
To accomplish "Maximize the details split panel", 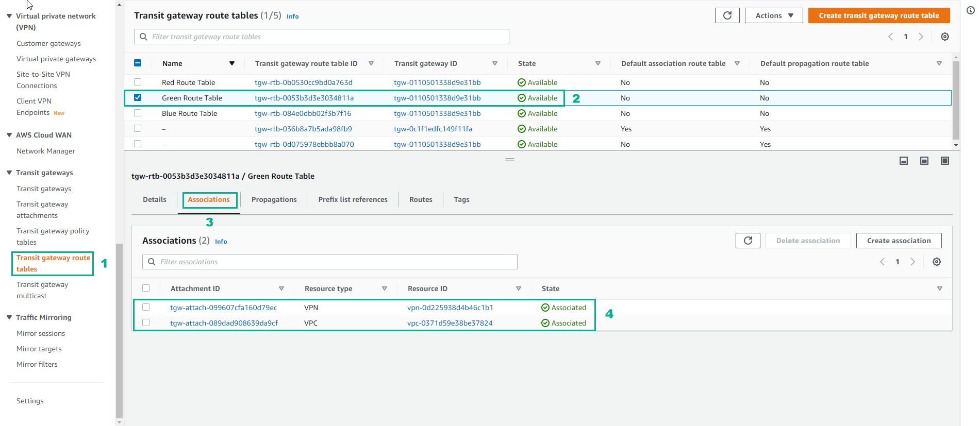I will tap(945, 161).
